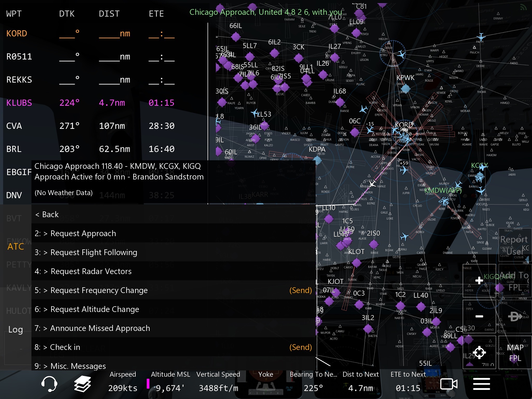Viewport: 532px width, 399px height.
Task: Toggle the MAP FPL view button
Action: coord(515,353)
